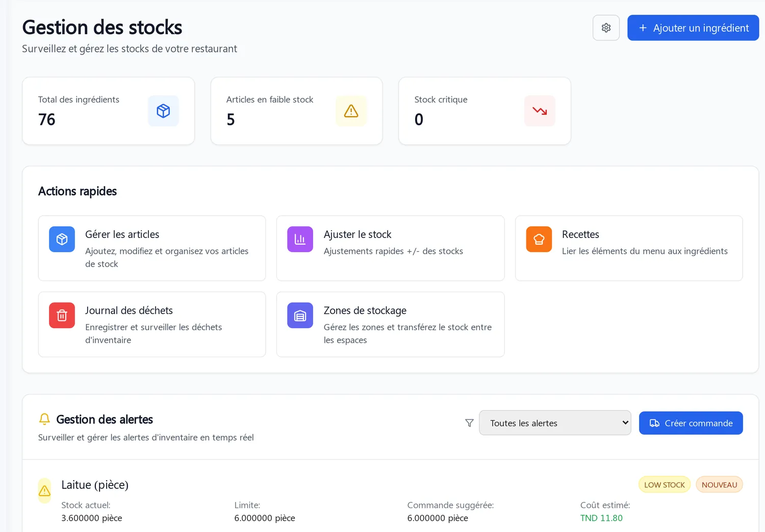
Task: Click the red trash icon for Journal des déchets
Action: [62, 315]
